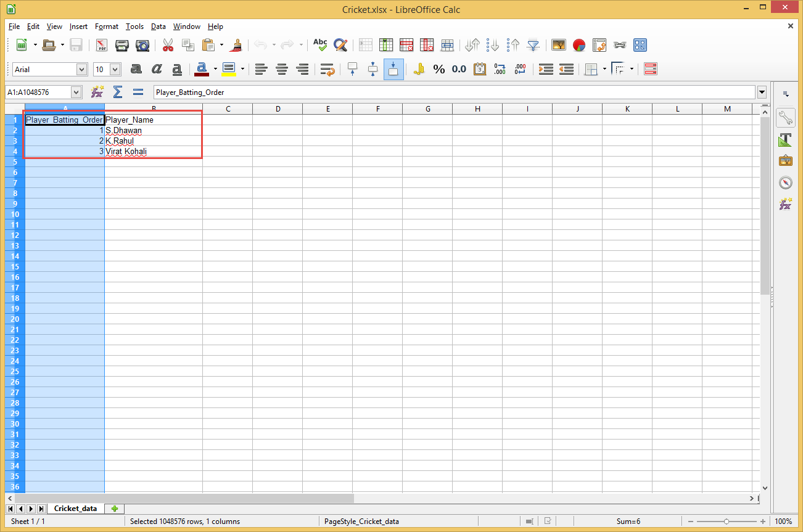Click the formula input line
Screen dimensions: 803x532
click(455, 92)
